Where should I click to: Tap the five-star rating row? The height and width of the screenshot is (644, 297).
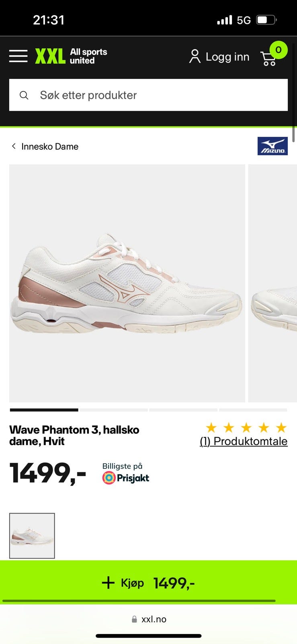(246, 427)
